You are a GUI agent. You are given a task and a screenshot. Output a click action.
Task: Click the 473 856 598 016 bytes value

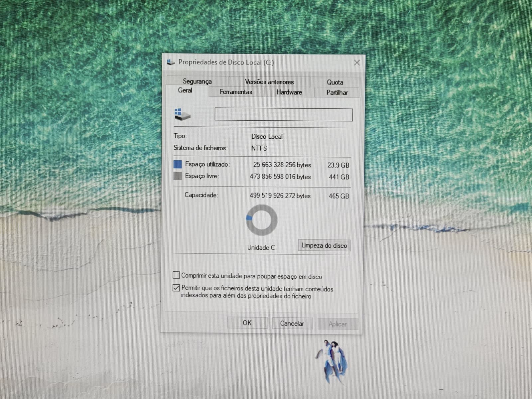point(280,177)
